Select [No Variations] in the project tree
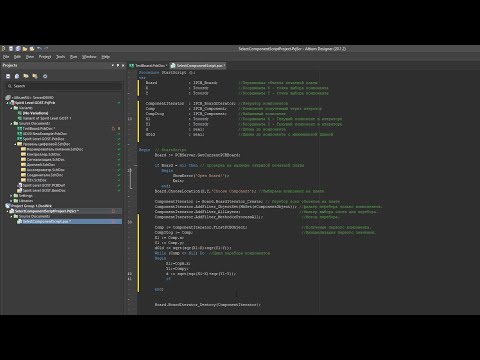Viewport: 480px width, 360px height. (x=35, y=113)
